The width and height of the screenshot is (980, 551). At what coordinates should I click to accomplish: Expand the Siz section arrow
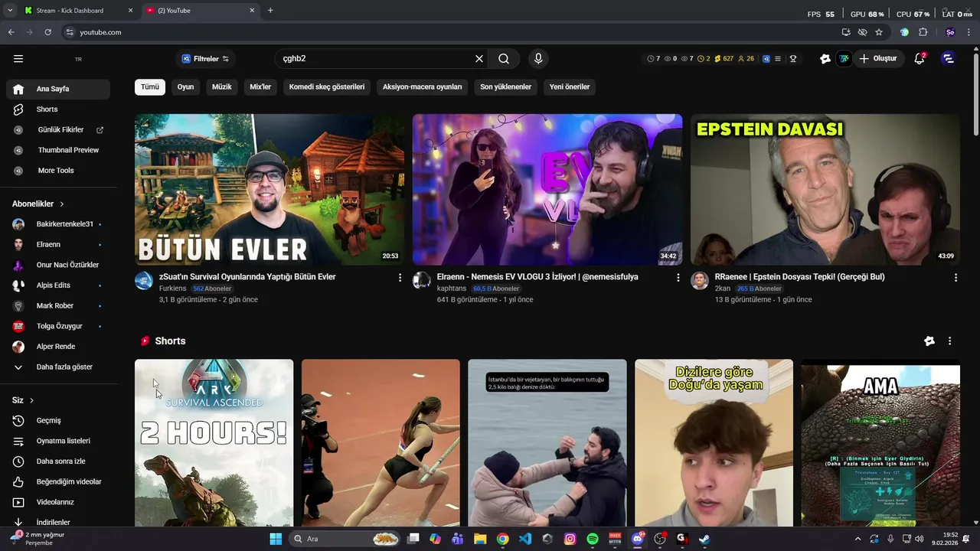point(31,400)
